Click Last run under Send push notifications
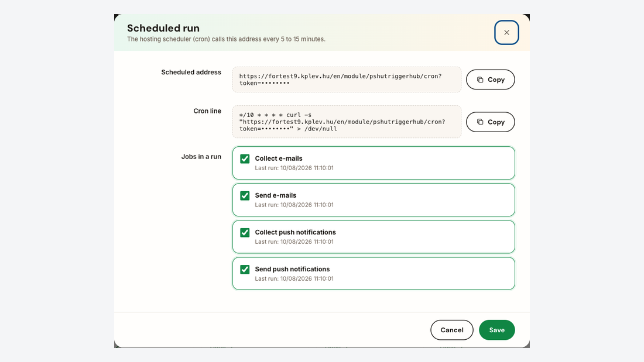This screenshot has width=644, height=362. 294,279
